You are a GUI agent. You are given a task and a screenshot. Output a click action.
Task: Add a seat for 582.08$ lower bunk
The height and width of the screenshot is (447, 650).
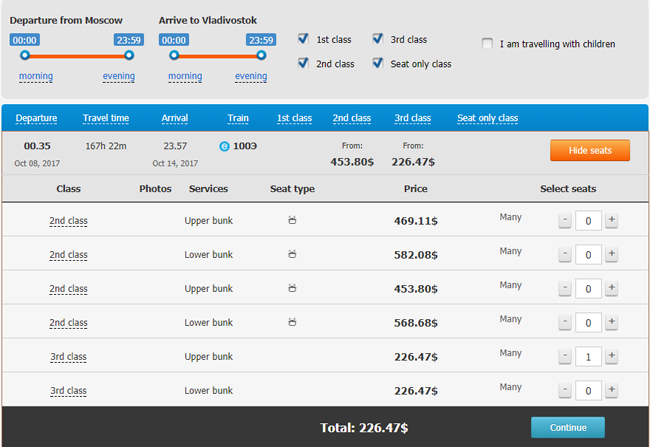611,255
